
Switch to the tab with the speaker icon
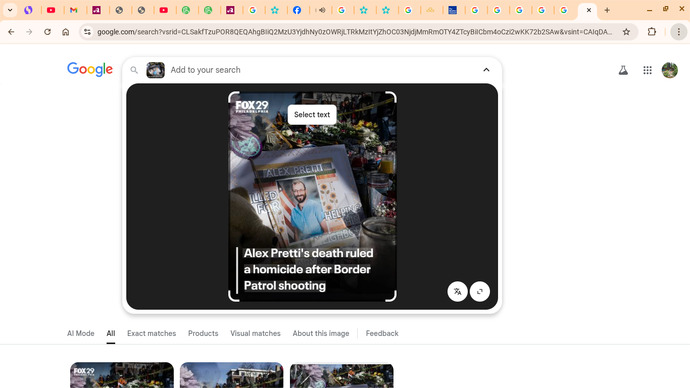[x=322, y=10]
